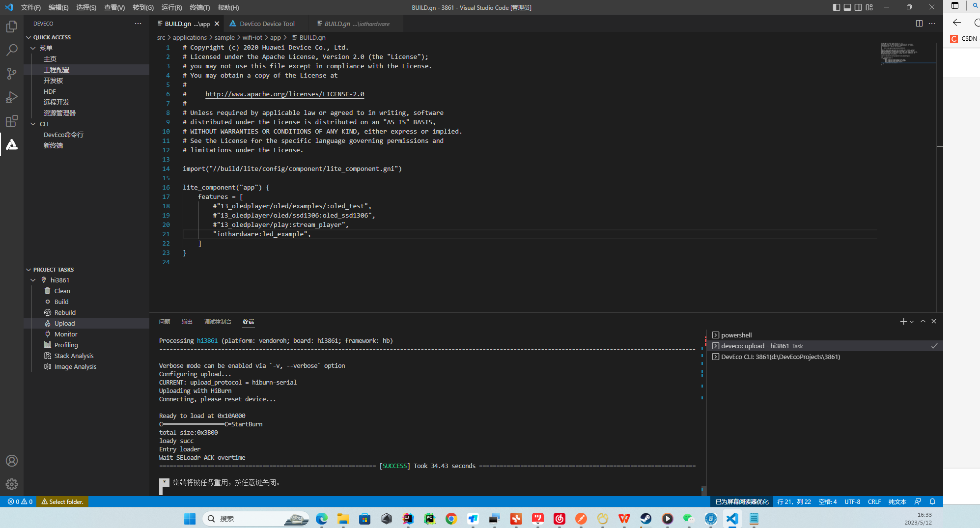The height and width of the screenshot is (528, 980).
Task: Run the Build task for hi3861
Action: coord(61,302)
